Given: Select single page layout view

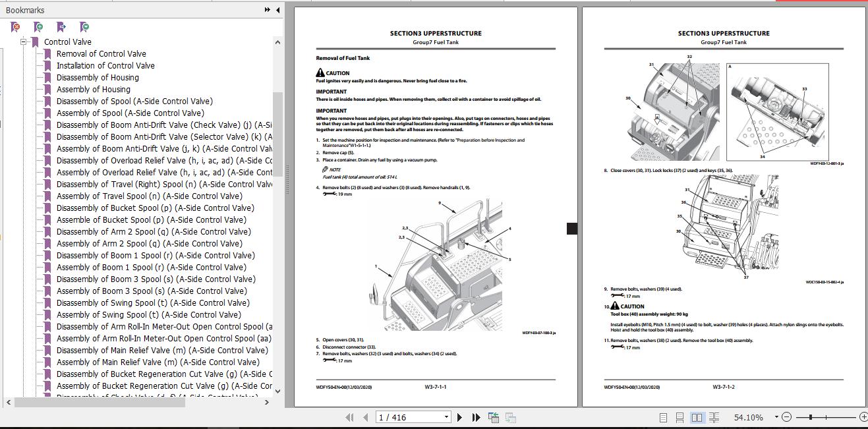Looking at the screenshot, I should [x=664, y=417].
